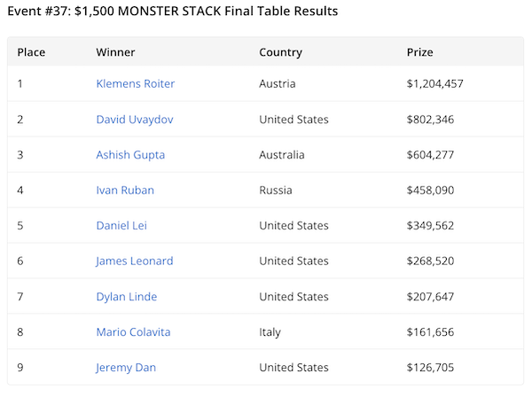Click the $1,204,457 first place prize
The image size is (532, 397).
pos(434,83)
